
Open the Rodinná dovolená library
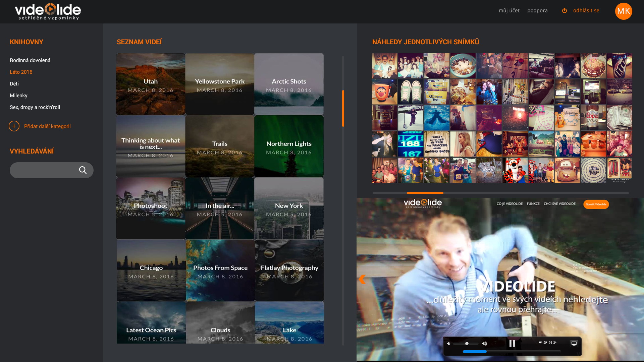(30, 60)
